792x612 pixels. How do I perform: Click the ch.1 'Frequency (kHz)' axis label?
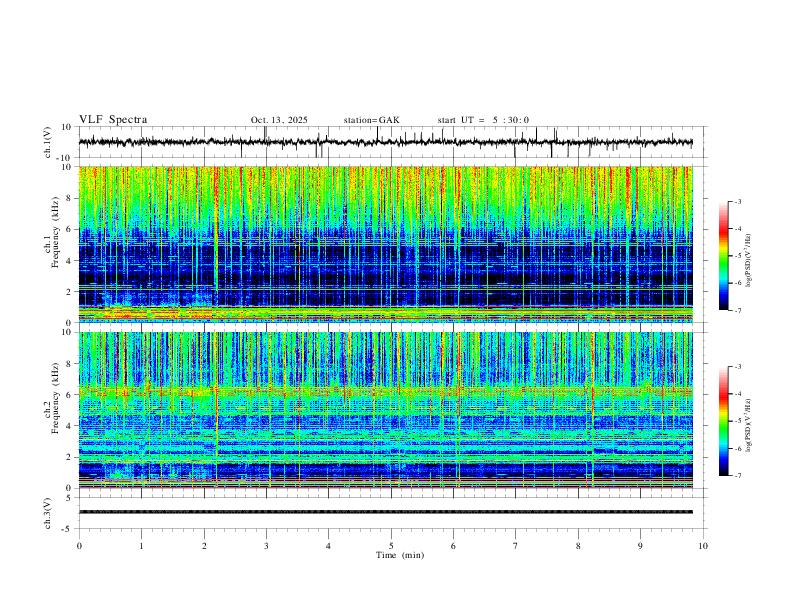pyautogui.click(x=56, y=232)
